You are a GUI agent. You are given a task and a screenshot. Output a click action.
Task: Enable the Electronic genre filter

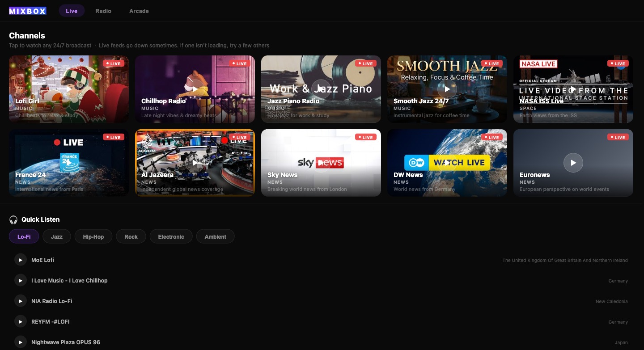coord(171,236)
